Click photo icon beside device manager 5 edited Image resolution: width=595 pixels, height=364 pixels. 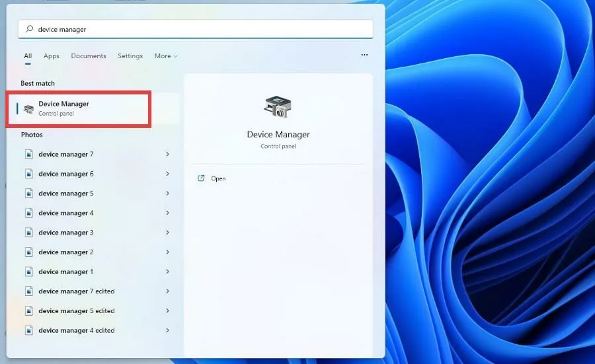click(28, 310)
